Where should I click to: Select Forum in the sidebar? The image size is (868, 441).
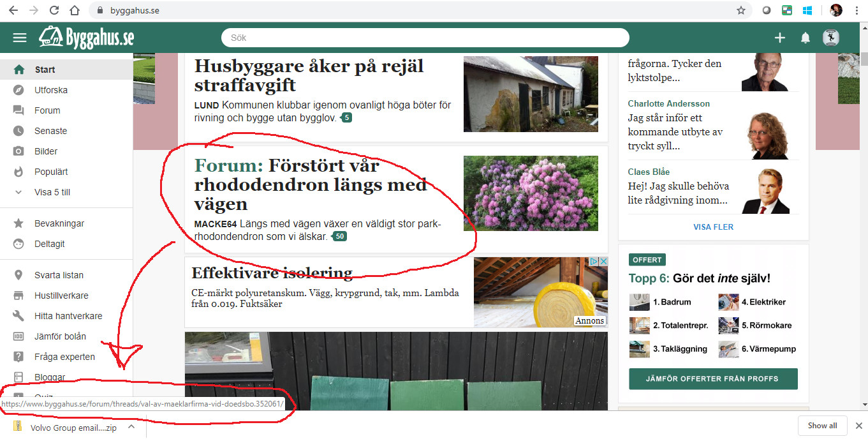pos(47,110)
